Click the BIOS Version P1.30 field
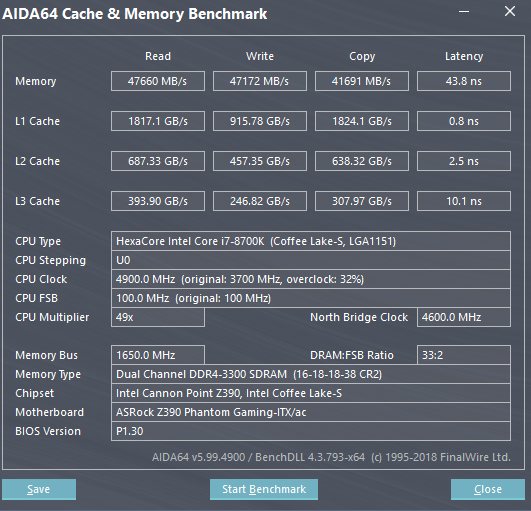Image resolution: width=531 pixels, height=511 pixels. 311,431
